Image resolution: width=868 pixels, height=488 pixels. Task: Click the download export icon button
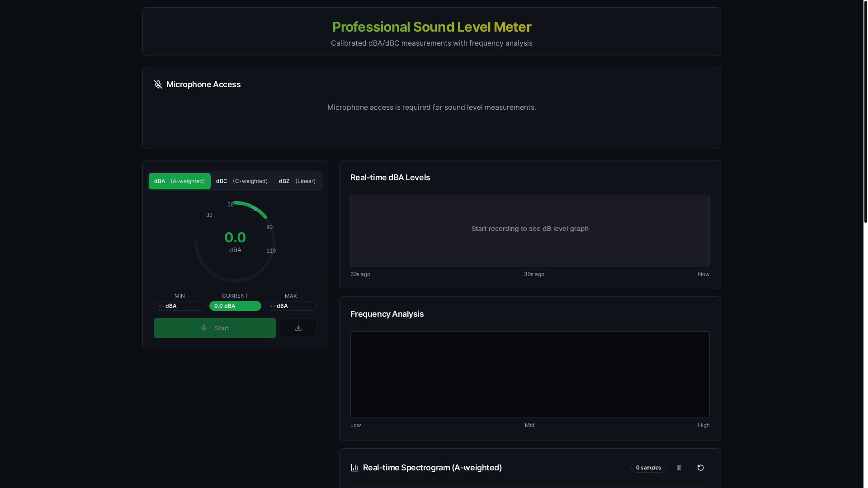298,328
